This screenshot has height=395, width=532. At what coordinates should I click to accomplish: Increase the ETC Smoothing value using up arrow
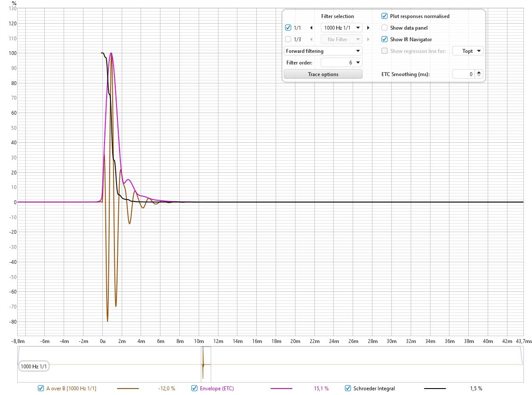(480, 72)
